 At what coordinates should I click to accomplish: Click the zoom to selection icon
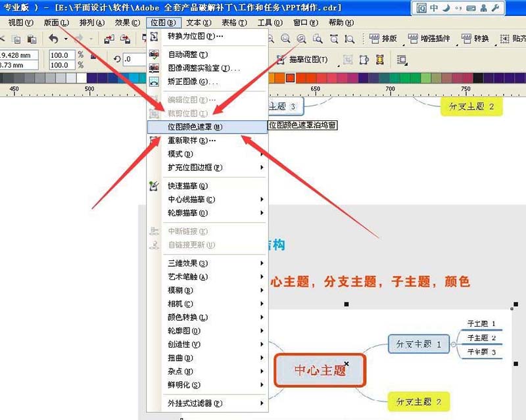285,39
